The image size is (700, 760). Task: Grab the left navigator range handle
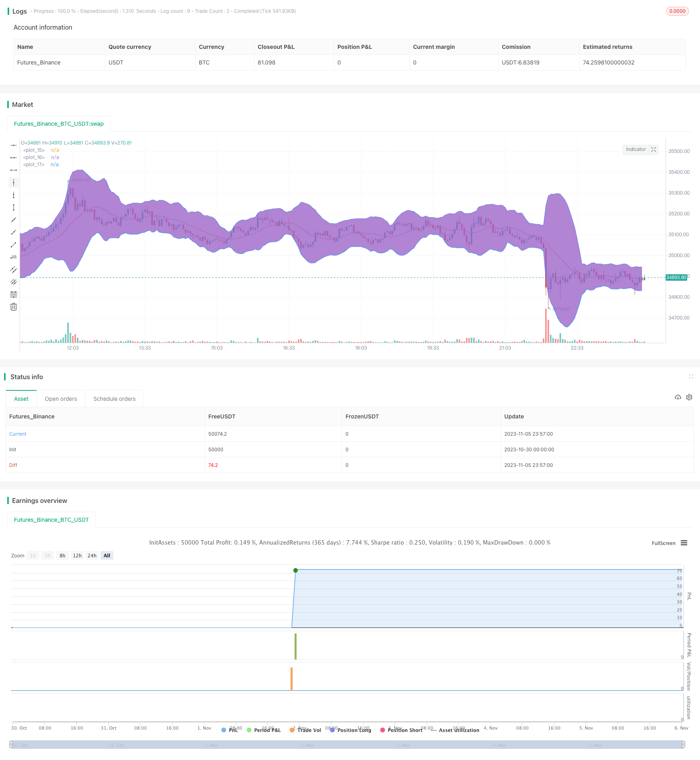click(11, 745)
